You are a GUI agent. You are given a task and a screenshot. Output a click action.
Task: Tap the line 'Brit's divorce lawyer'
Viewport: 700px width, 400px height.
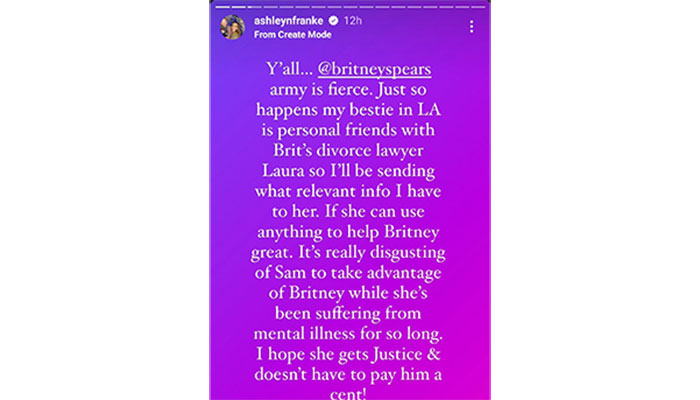click(x=348, y=150)
